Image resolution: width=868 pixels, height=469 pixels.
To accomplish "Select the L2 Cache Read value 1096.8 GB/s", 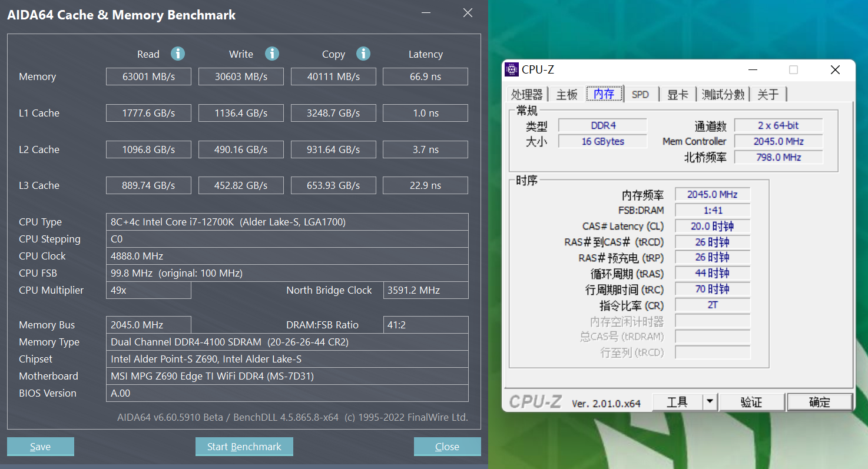I will (148, 149).
